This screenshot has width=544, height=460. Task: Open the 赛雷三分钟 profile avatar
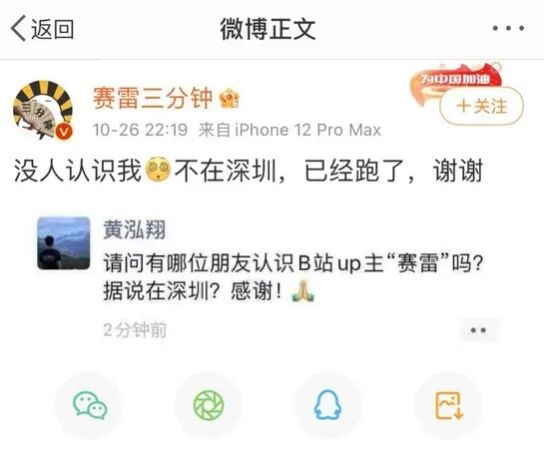[x=43, y=109]
